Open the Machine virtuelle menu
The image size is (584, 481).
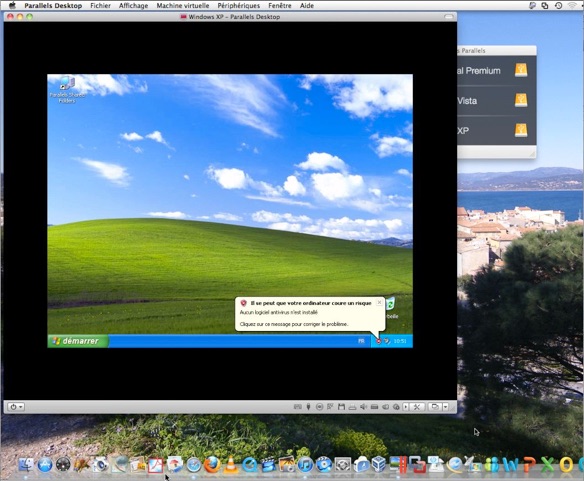(x=182, y=6)
